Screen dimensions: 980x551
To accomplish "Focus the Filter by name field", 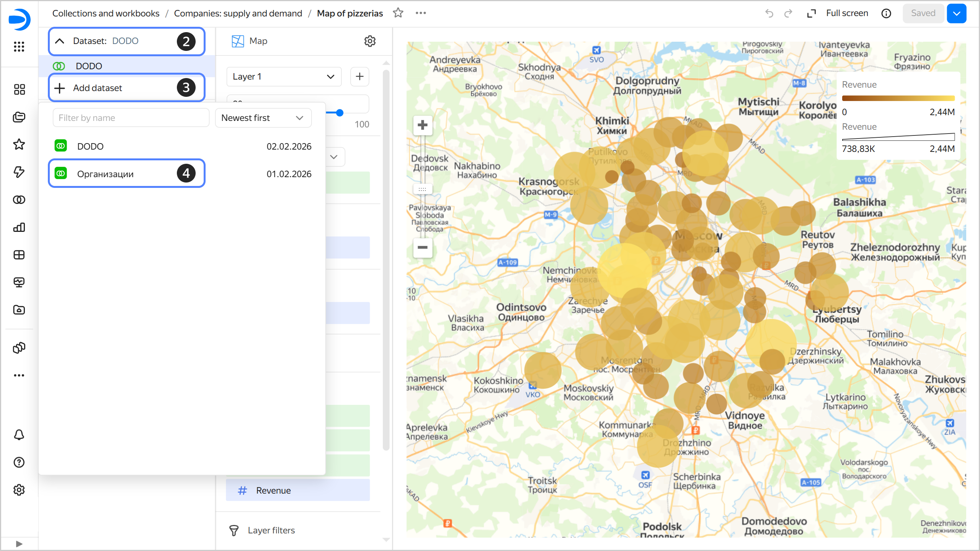I will coord(131,118).
